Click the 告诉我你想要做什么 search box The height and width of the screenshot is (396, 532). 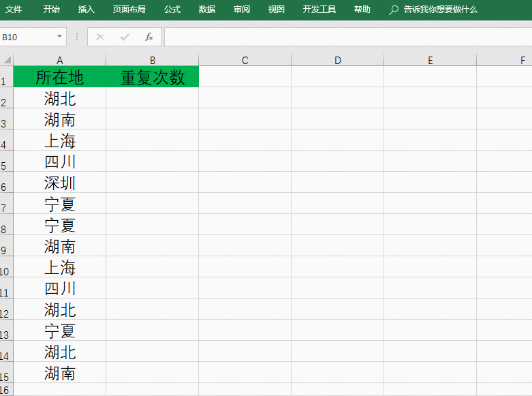tap(441, 9)
